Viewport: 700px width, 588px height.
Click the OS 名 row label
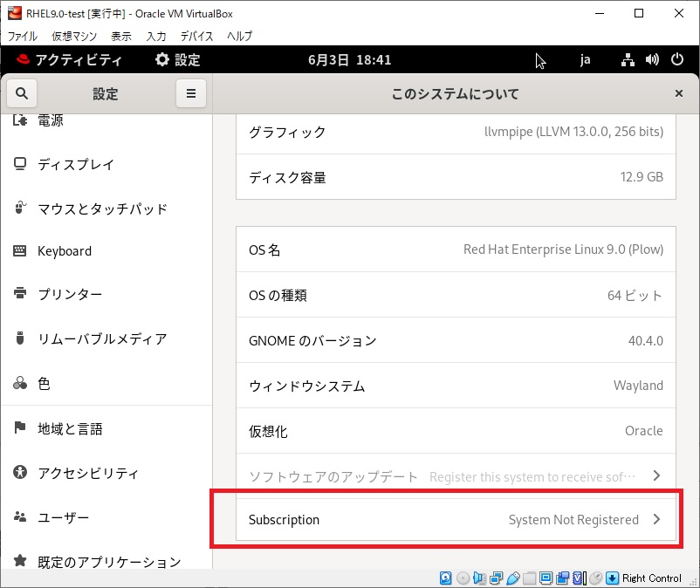(264, 250)
